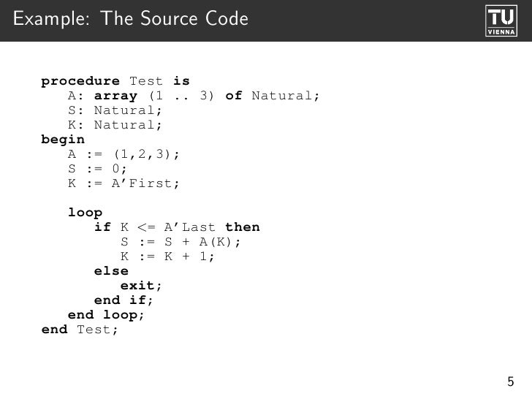Click the 'else' keyword

111,271
